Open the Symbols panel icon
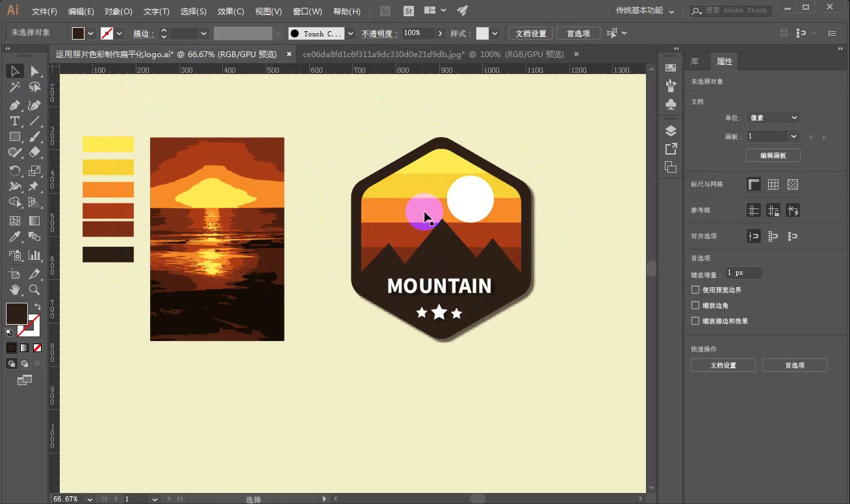This screenshot has width=850, height=504. coord(671,104)
